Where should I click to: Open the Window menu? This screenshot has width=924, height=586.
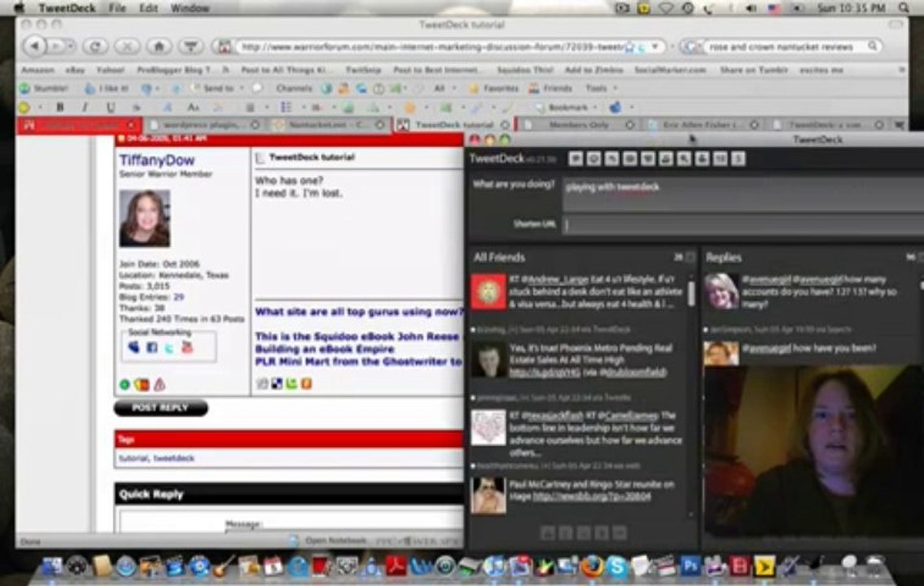click(x=190, y=7)
